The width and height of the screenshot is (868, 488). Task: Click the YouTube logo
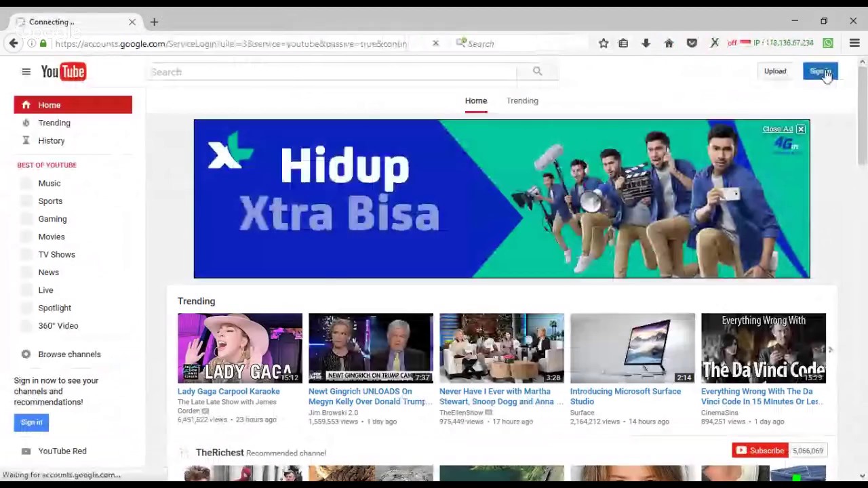click(x=63, y=72)
